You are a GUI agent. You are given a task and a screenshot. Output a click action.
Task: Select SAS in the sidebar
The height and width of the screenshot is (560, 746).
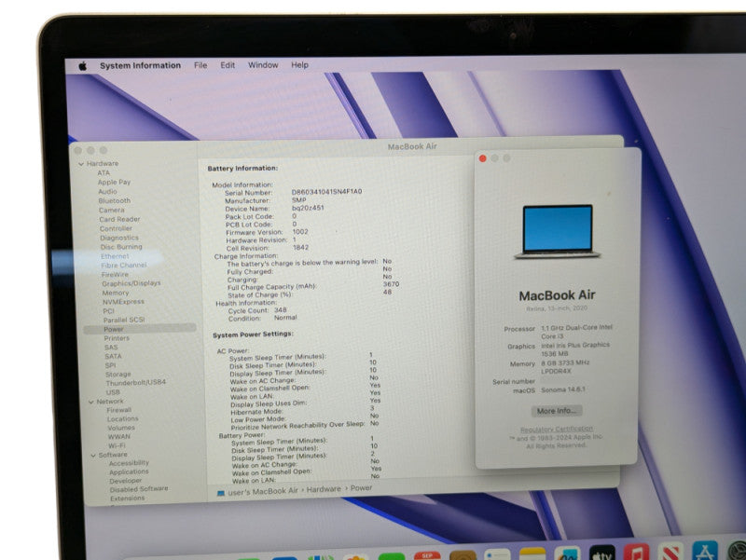pos(111,348)
